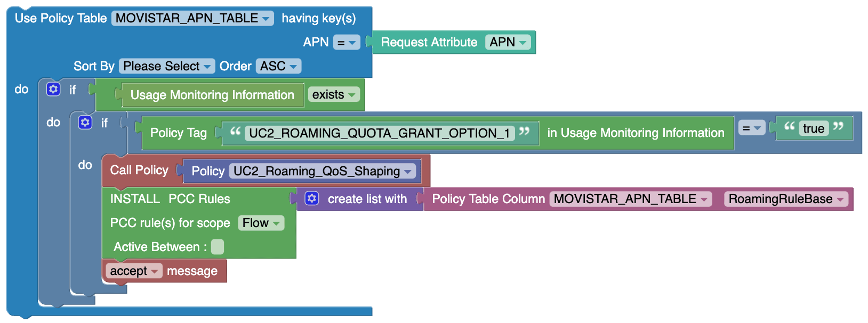Click the gear icon on the Policy Tag if block
868x323 pixels.
point(85,123)
